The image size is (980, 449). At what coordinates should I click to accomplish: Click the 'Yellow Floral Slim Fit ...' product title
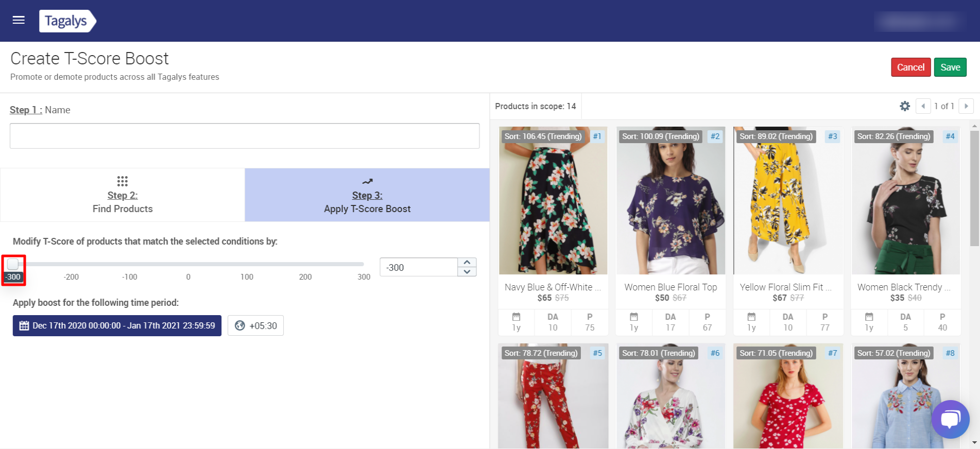(x=786, y=287)
